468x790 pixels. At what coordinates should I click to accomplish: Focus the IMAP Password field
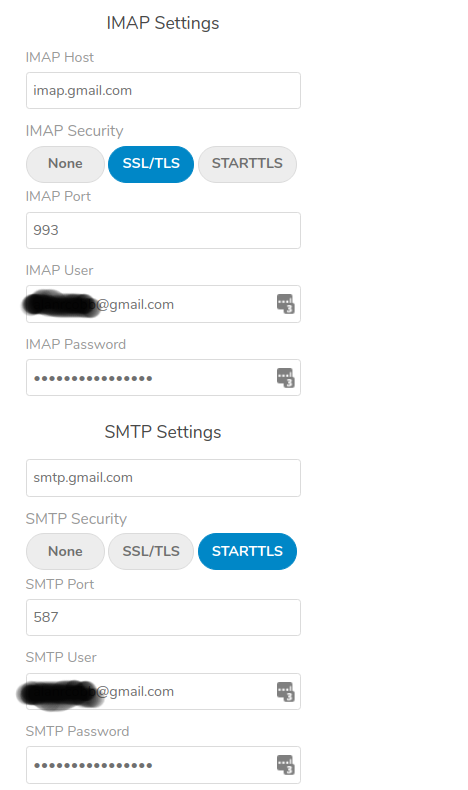click(163, 377)
